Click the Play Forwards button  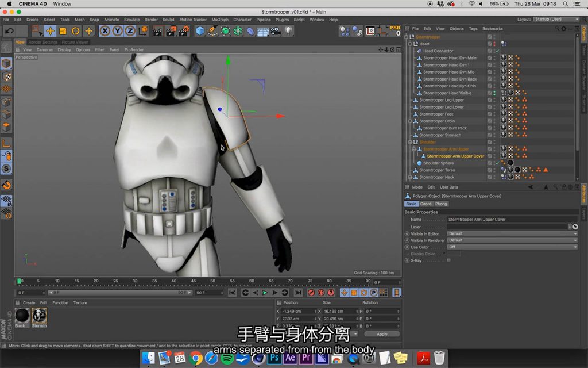coord(265,293)
